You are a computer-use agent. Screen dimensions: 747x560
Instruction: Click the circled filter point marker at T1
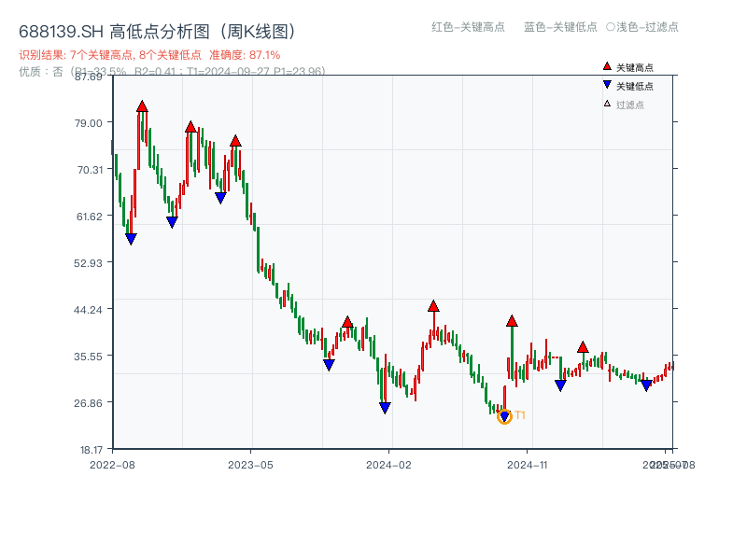(503, 419)
